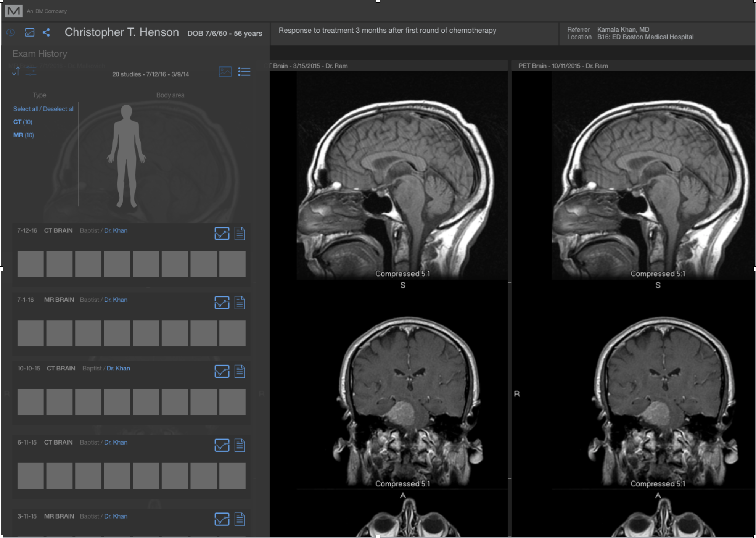This screenshot has width=756, height=538.
Task: Share the patient record
Action: click(46, 32)
